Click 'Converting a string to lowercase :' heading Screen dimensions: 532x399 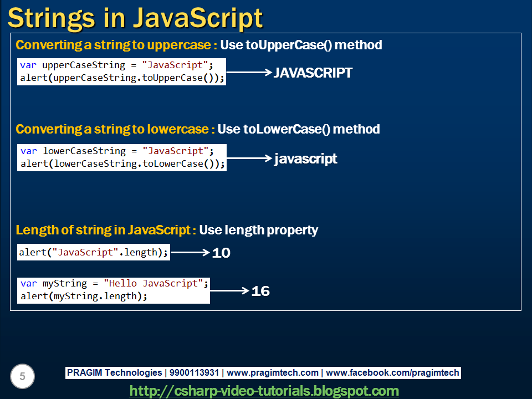[115, 129]
